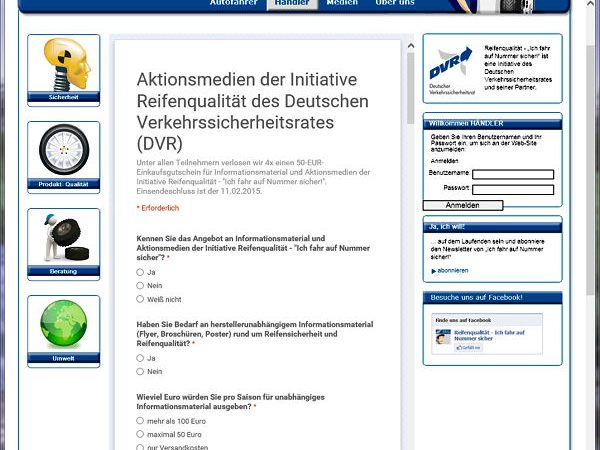Open the Umwelt green globe tile
The width and height of the screenshot is (600, 450).
coord(64,331)
